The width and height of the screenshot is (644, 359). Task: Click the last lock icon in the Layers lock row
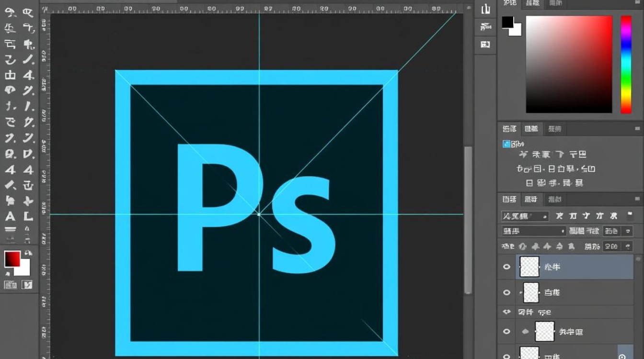click(x=571, y=247)
